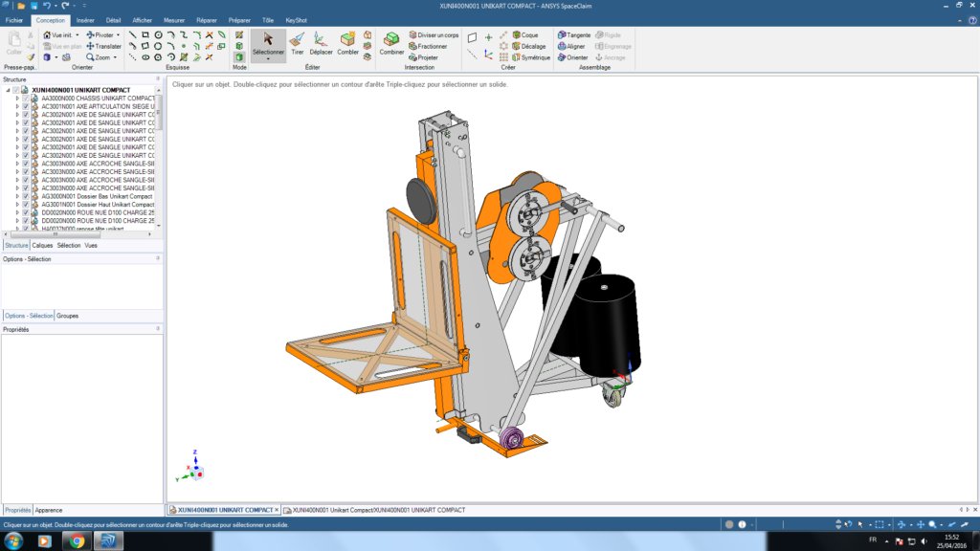Select the Combler tool

(x=347, y=46)
